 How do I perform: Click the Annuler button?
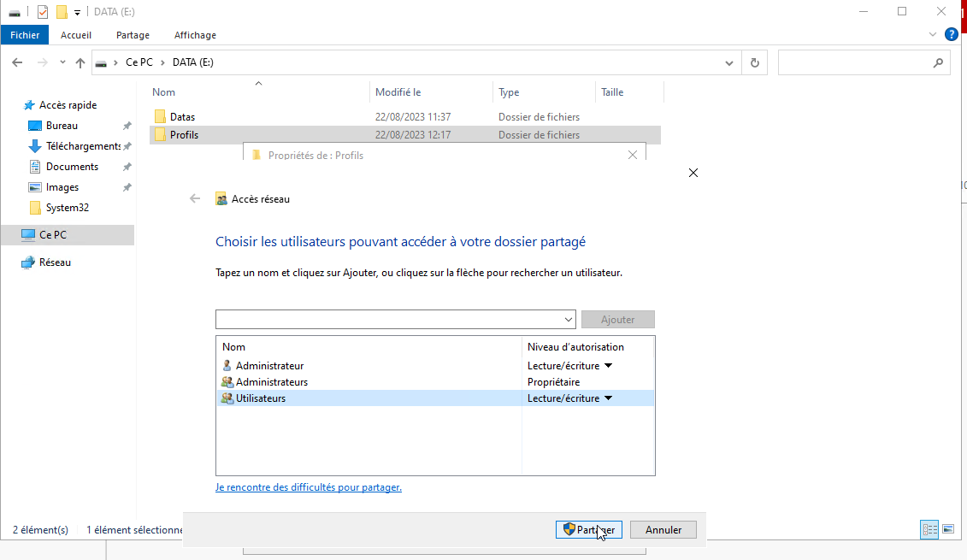click(x=663, y=530)
